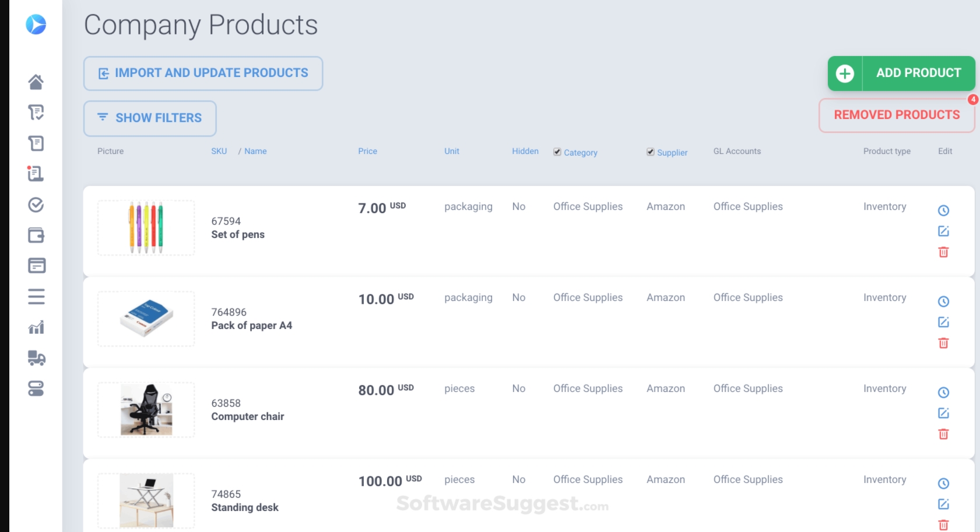Image resolution: width=980 pixels, height=532 pixels.
Task: Open the Removed Products list
Action: click(x=897, y=115)
